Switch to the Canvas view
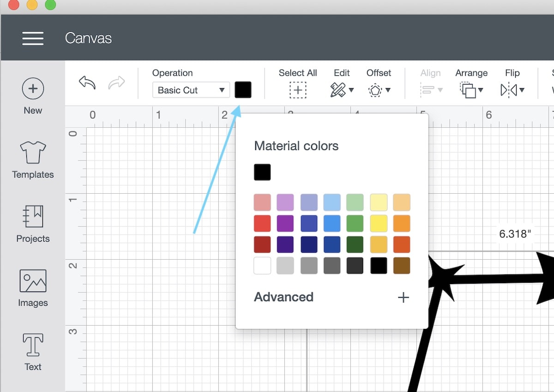This screenshot has width=554, height=392. click(88, 38)
